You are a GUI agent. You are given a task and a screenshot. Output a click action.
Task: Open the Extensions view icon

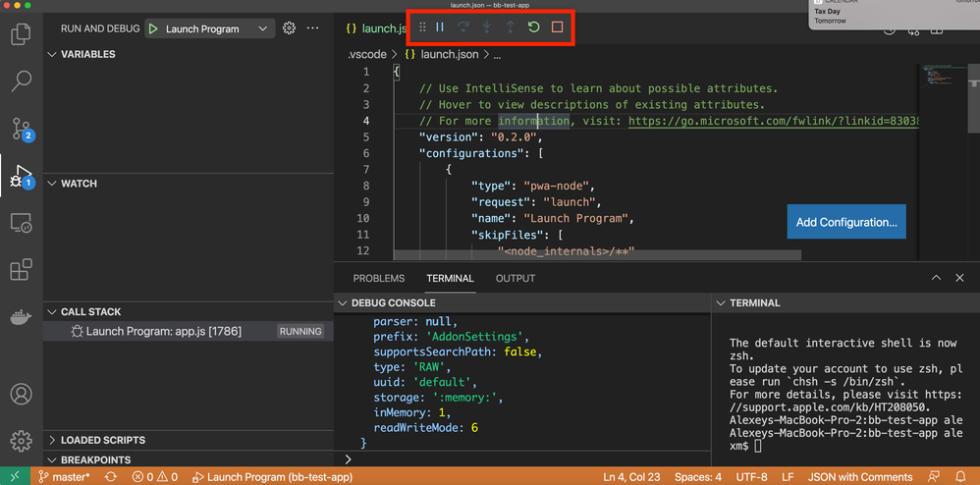[21, 270]
